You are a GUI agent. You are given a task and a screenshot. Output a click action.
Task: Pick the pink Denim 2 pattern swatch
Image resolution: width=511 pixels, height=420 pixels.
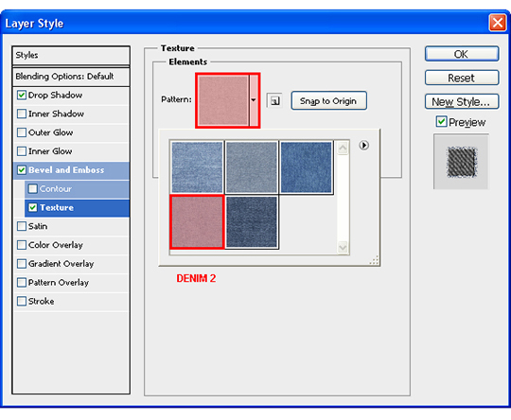point(197,222)
